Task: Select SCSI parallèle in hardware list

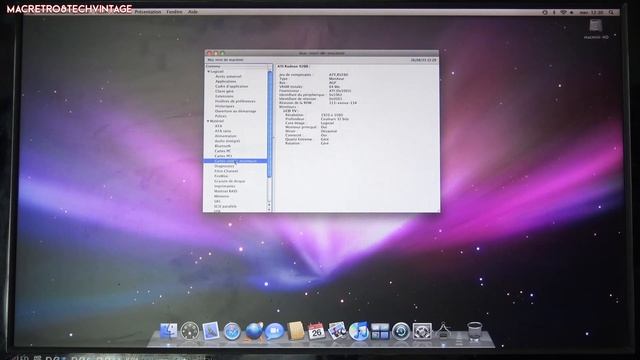Action: (225, 206)
